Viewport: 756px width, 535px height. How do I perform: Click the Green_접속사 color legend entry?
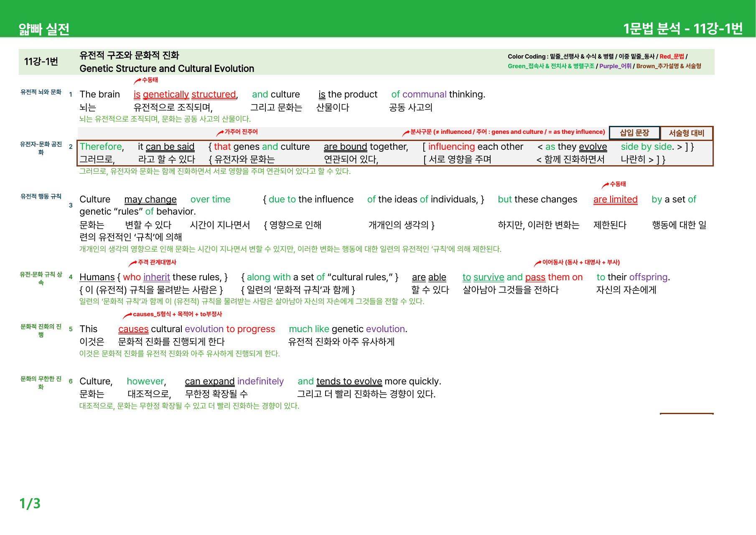551,66
